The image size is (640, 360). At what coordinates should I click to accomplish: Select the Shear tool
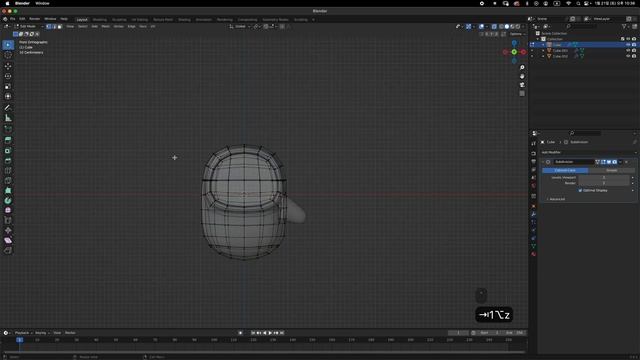pos(8,240)
